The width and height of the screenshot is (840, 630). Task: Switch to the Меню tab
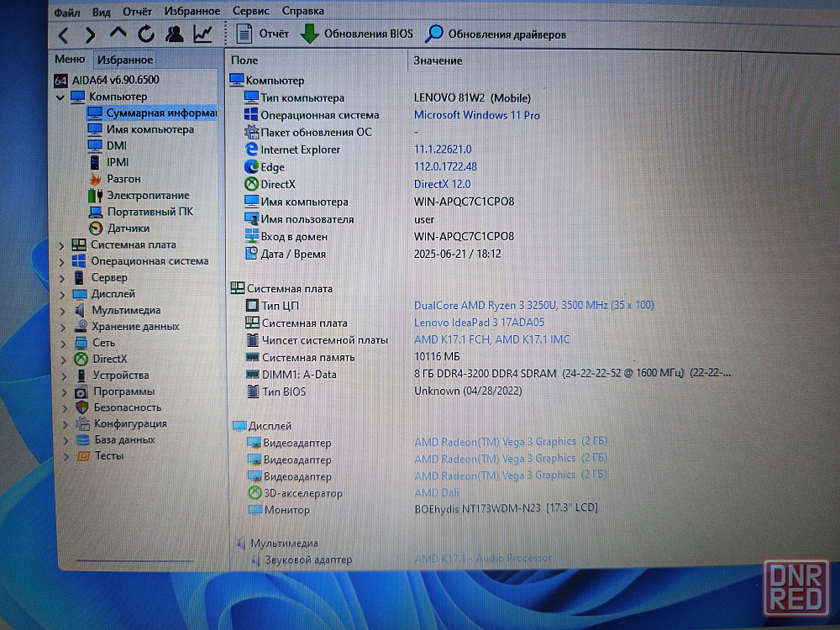coord(70,59)
